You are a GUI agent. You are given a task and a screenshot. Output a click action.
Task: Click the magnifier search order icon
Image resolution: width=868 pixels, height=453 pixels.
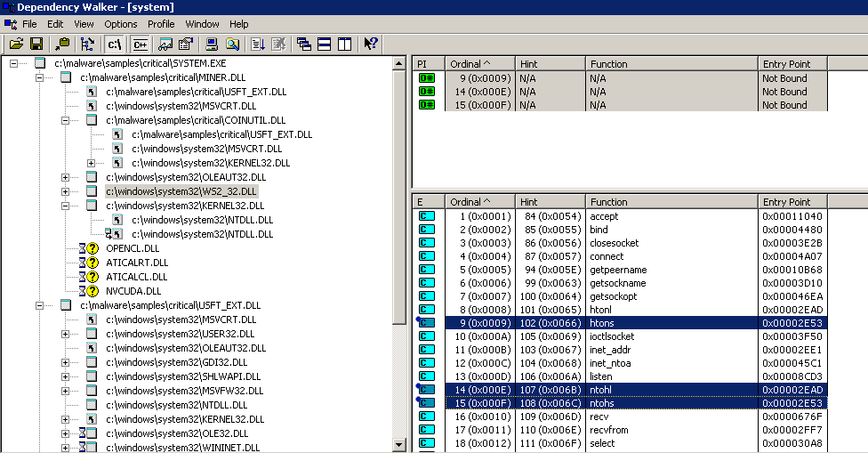(x=232, y=44)
